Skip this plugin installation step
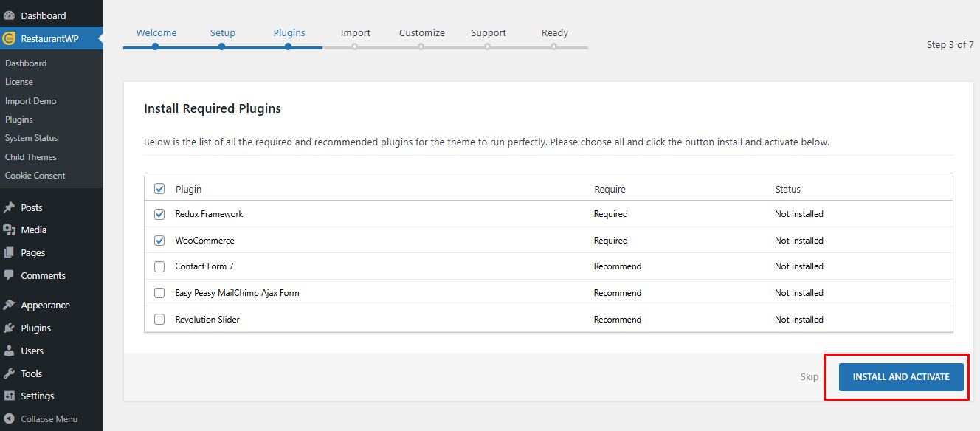980x431 pixels. (x=810, y=376)
